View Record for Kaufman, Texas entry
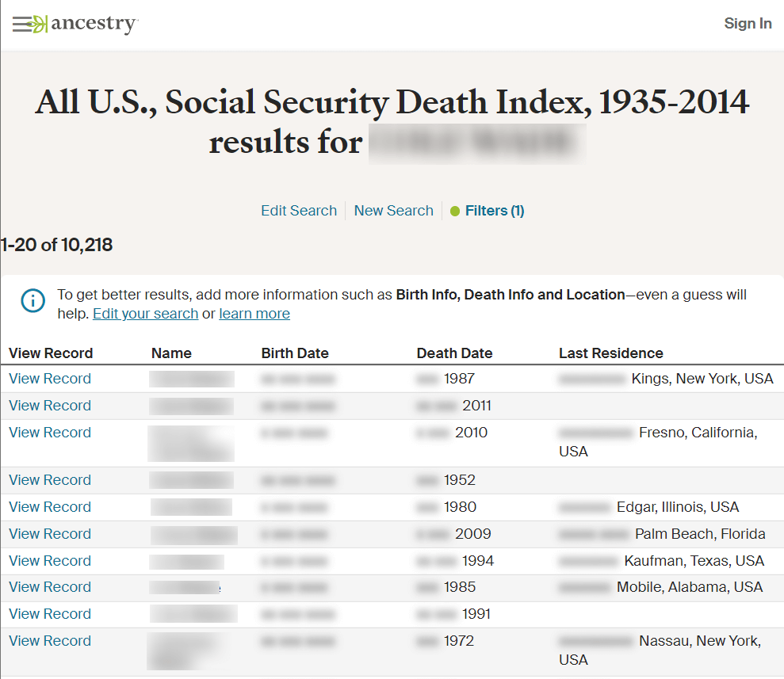The image size is (784, 679). pyautogui.click(x=50, y=561)
